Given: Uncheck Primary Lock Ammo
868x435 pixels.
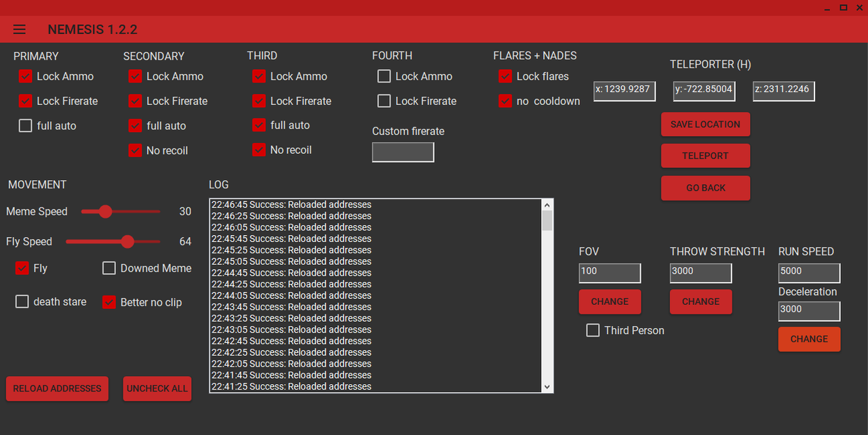Looking at the screenshot, I should (26, 77).
